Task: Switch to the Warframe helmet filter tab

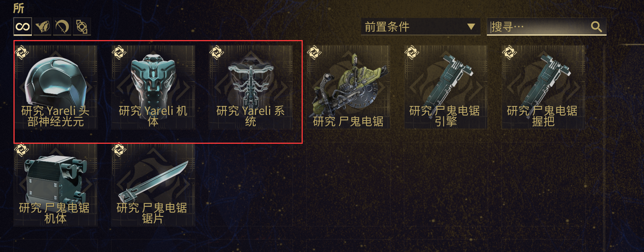Action: pyautogui.click(x=42, y=27)
